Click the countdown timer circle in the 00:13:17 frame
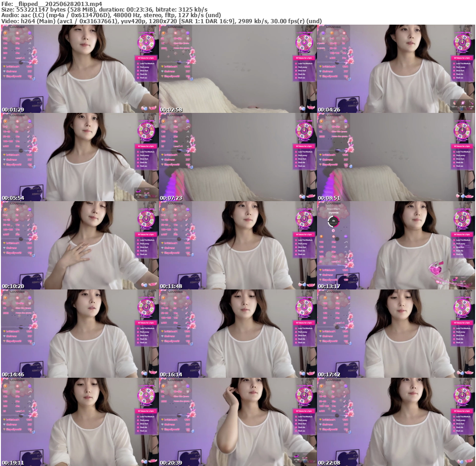The width and height of the screenshot is (476, 466). (x=333, y=222)
